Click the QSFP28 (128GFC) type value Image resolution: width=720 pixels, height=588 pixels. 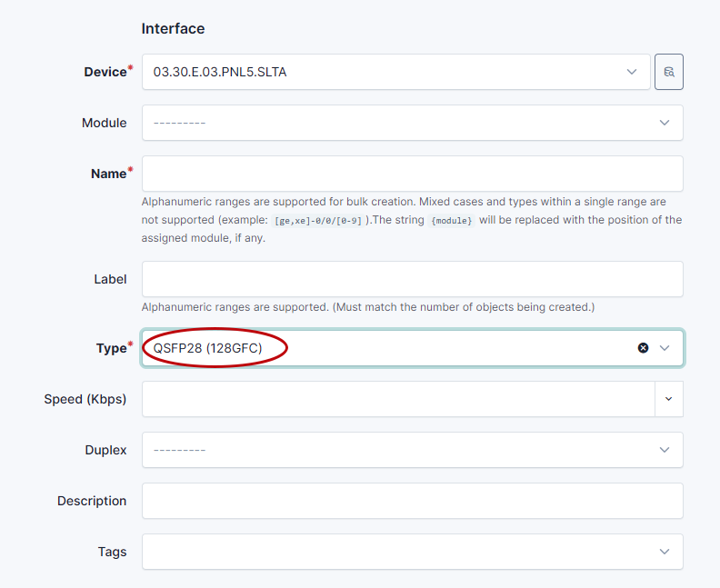tap(207, 348)
